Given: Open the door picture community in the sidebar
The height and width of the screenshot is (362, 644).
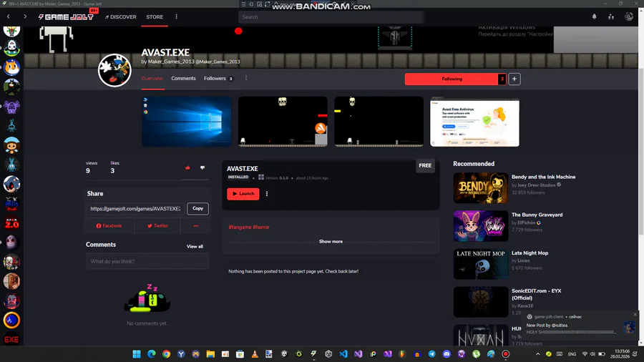Looking at the screenshot, I should pyautogui.click(x=11, y=282).
